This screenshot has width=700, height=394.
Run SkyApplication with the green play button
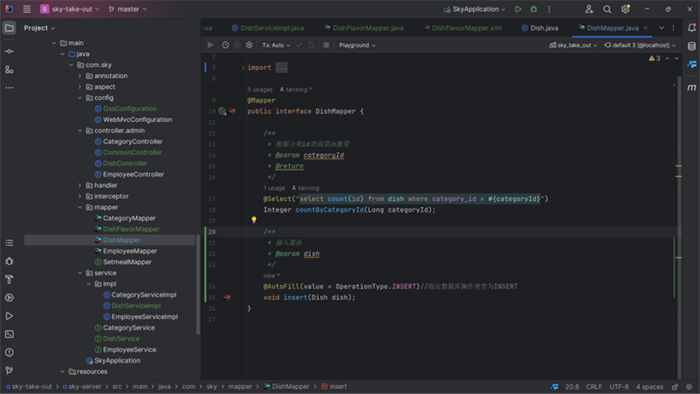(x=518, y=9)
